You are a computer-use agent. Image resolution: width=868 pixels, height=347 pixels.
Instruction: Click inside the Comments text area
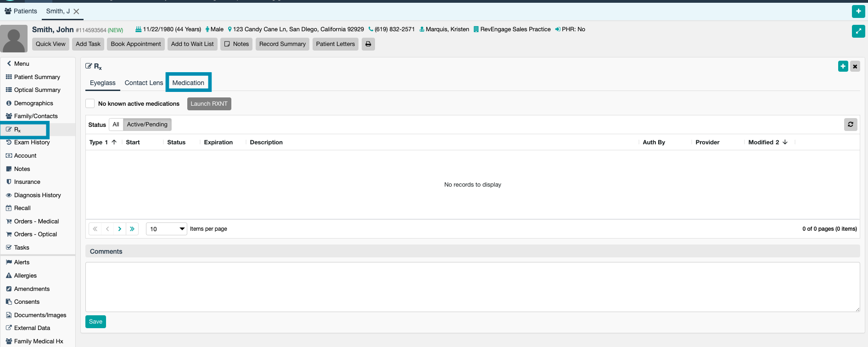(472, 287)
